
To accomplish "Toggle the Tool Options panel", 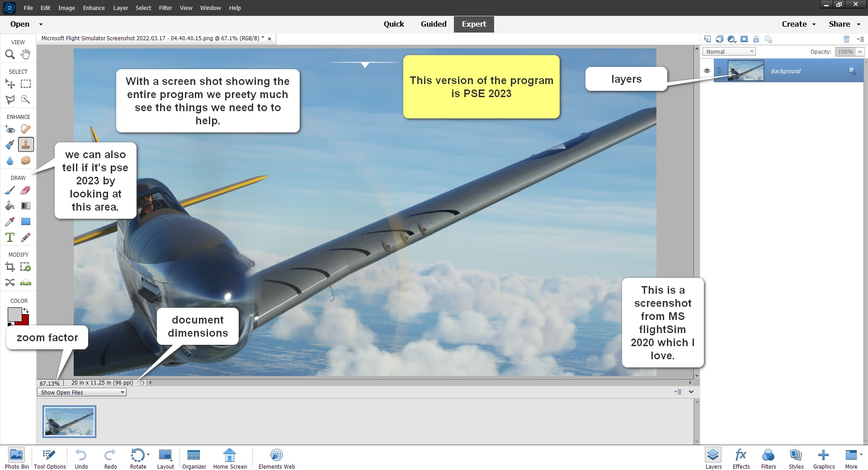I will coord(50,459).
